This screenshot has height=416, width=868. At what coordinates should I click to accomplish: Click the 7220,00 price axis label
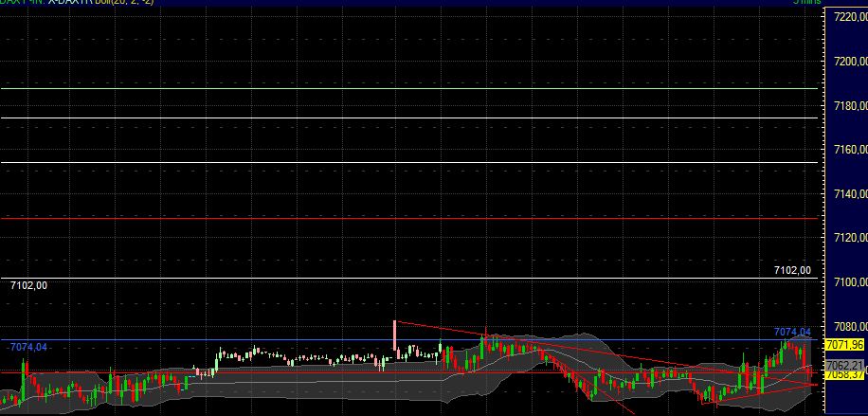849,17
